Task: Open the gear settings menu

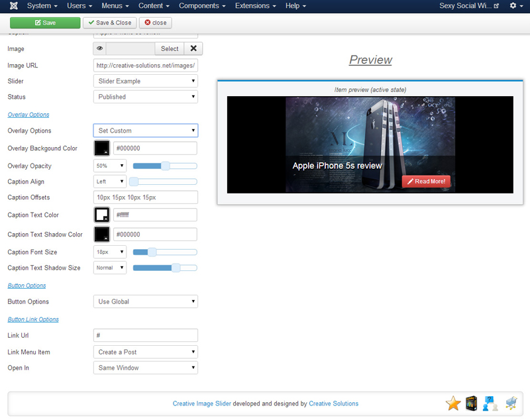Action: tap(516, 6)
